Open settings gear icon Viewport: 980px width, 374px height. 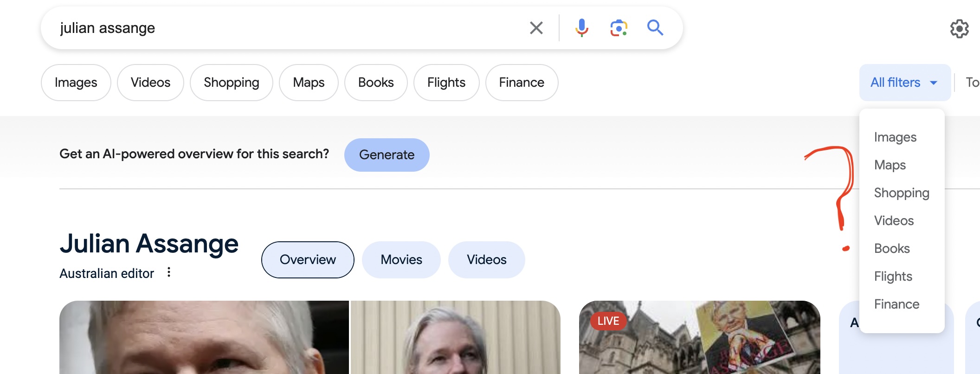[x=959, y=29]
